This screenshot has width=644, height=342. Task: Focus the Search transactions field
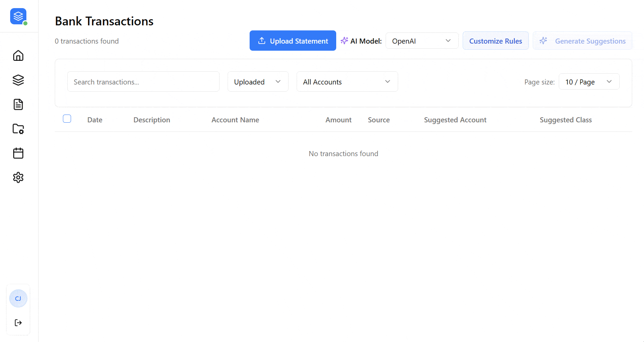pyautogui.click(x=143, y=82)
